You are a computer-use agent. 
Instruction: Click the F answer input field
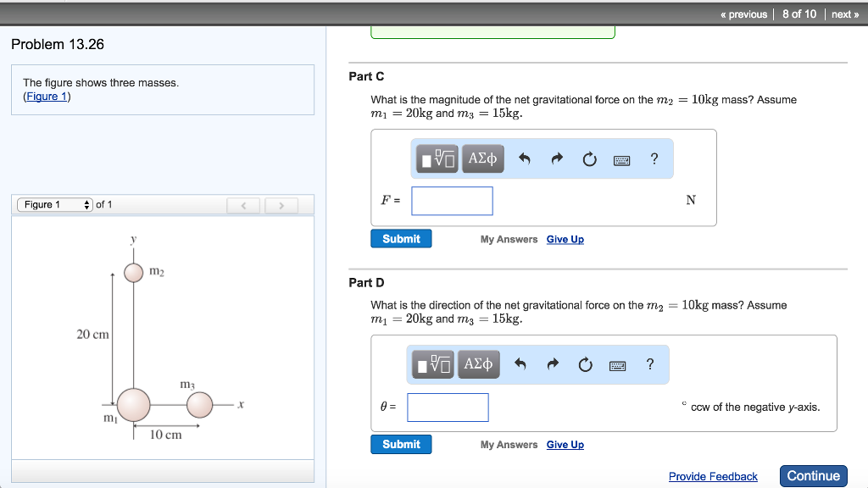click(x=451, y=200)
